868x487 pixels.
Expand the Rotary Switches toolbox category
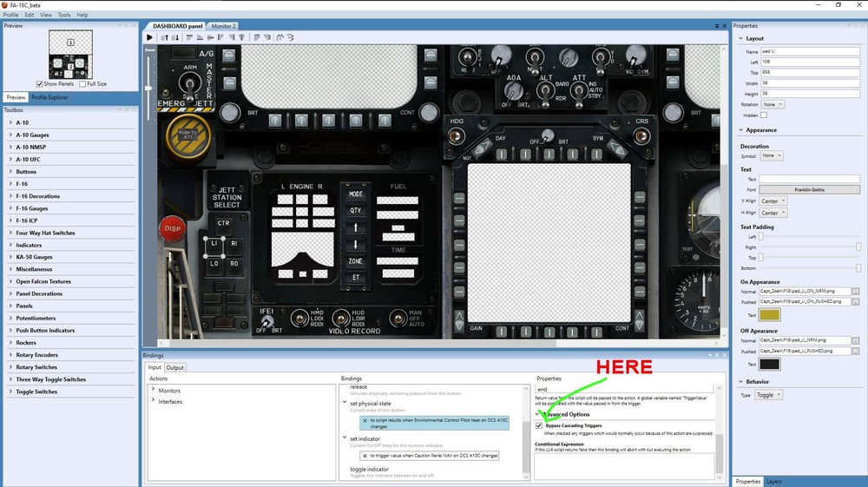tap(10, 367)
